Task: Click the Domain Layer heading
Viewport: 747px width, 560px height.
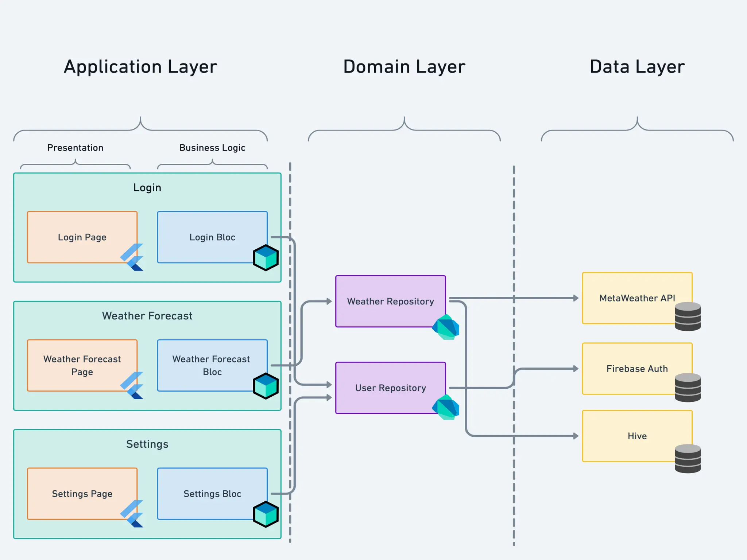Action: click(404, 67)
